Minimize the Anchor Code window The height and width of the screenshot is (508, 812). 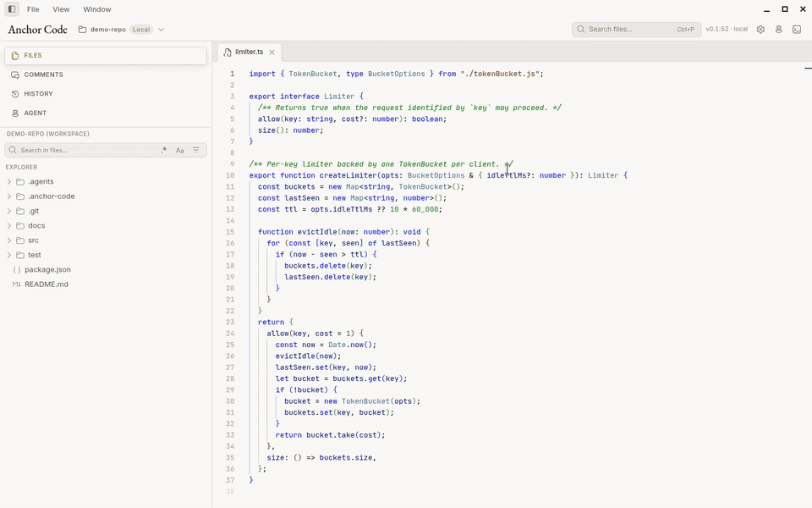[x=766, y=9]
